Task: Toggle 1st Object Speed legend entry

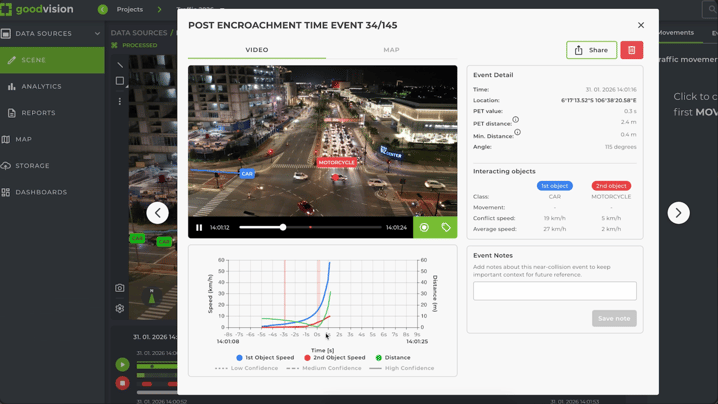Action: point(265,357)
